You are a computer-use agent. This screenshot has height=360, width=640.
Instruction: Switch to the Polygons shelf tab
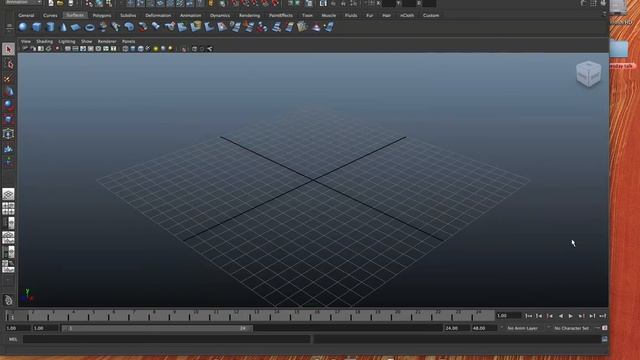point(102,16)
